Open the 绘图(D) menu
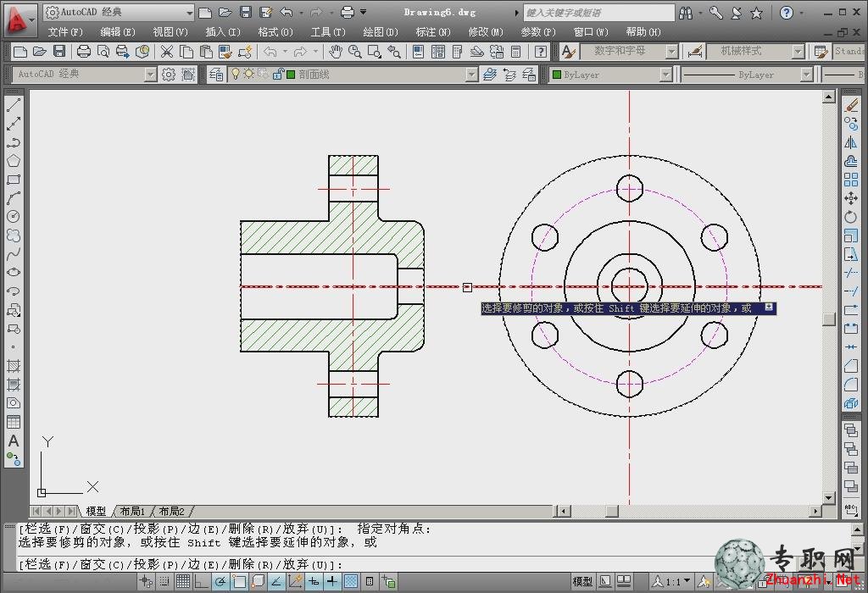 381,32
